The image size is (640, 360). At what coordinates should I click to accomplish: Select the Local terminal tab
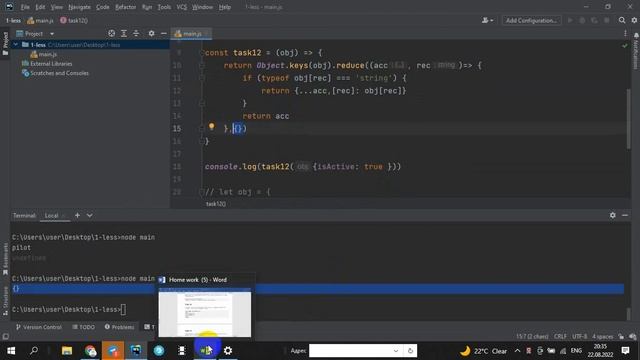click(51, 216)
